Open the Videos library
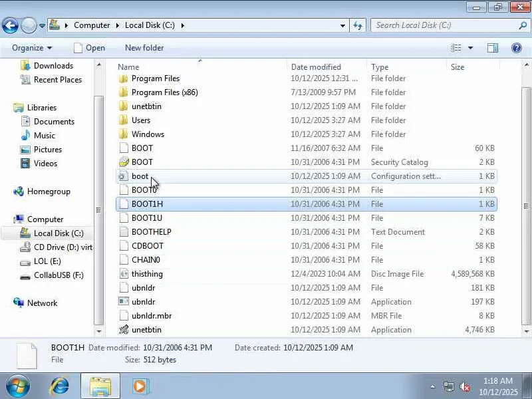The height and width of the screenshot is (399, 532). click(45, 163)
